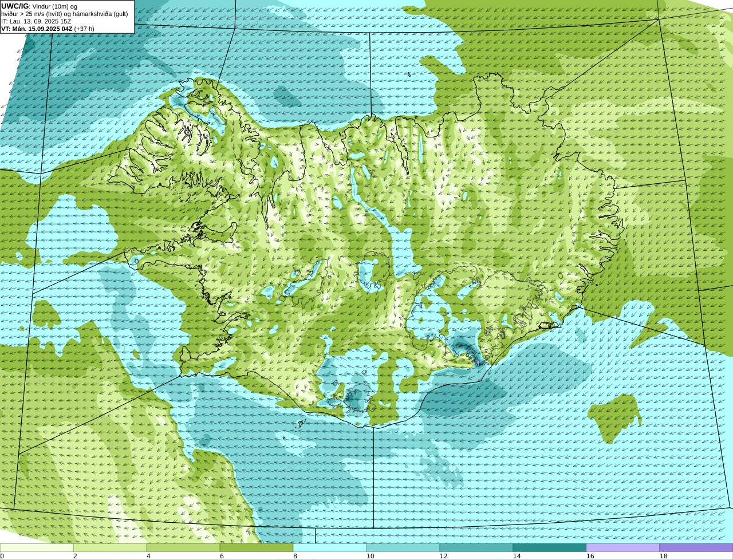Click the title line 'UWC/IG: Vindur (10m) og'

[x=39, y=6]
